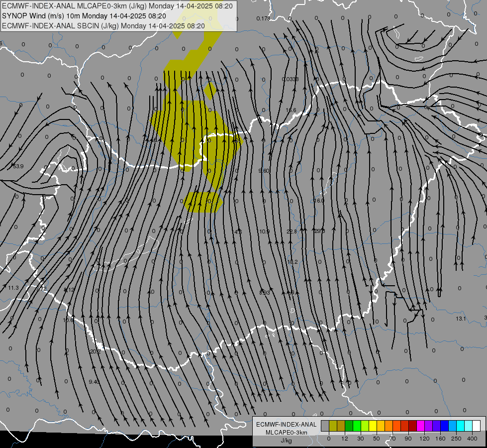Click the map value 10.9
Viewport: 487px width, 448px height.
[x=264, y=231]
